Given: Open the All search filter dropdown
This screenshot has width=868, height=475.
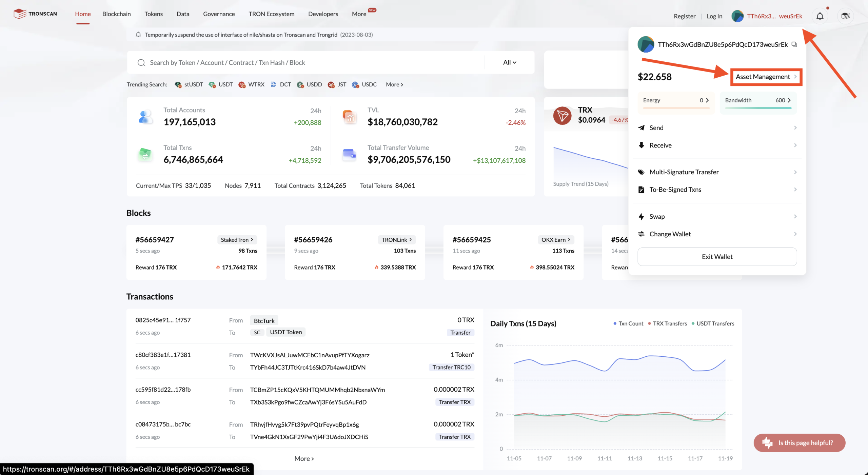Looking at the screenshot, I should coord(509,62).
